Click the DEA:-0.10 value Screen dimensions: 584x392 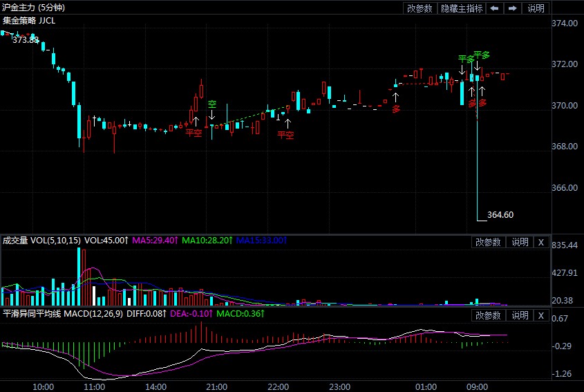[x=191, y=314]
